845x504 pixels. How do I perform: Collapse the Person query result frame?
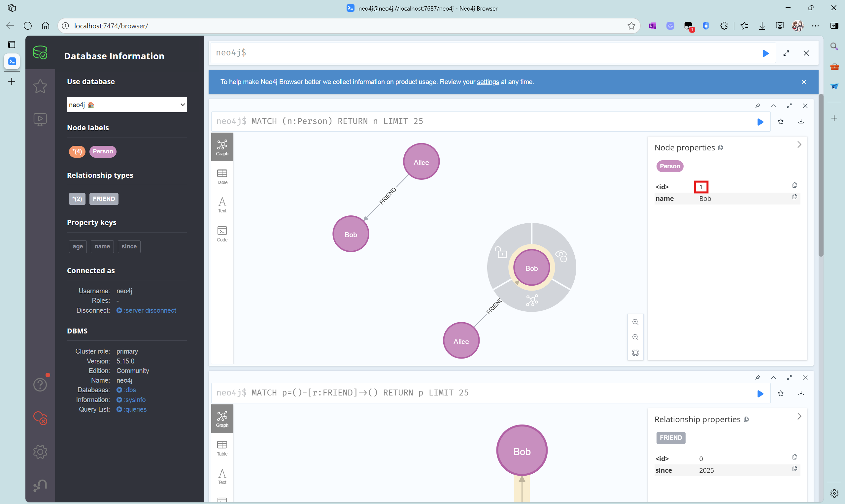(774, 106)
